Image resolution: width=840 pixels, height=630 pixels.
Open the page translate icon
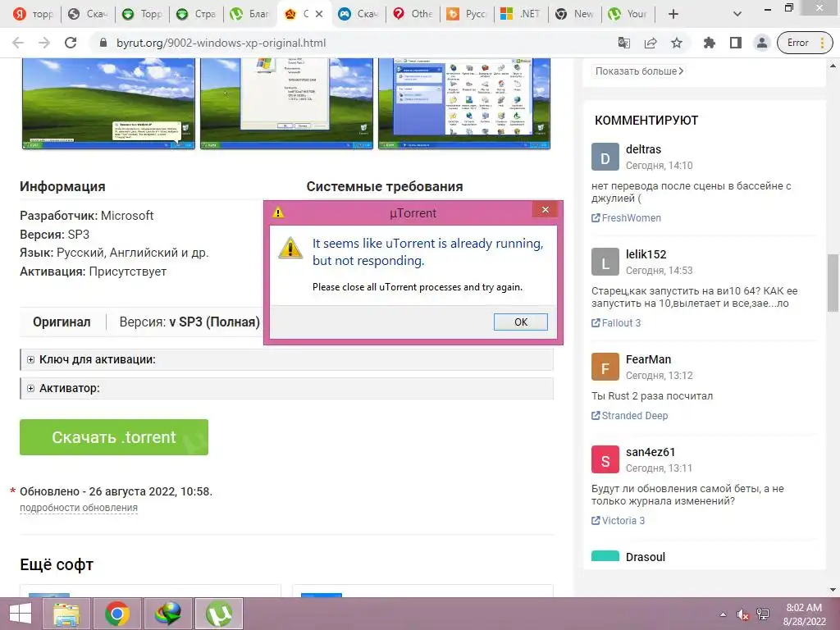pyautogui.click(x=624, y=43)
